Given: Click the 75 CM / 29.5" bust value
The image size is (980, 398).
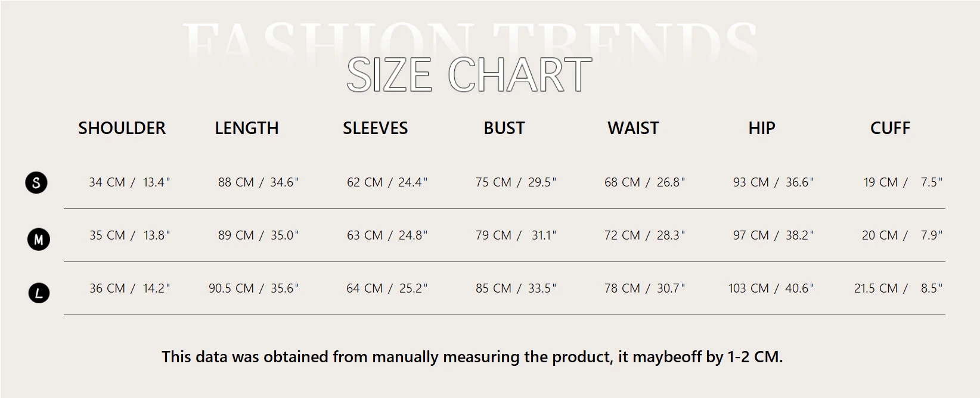Looking at the screenshot, I should pos(516,182).
